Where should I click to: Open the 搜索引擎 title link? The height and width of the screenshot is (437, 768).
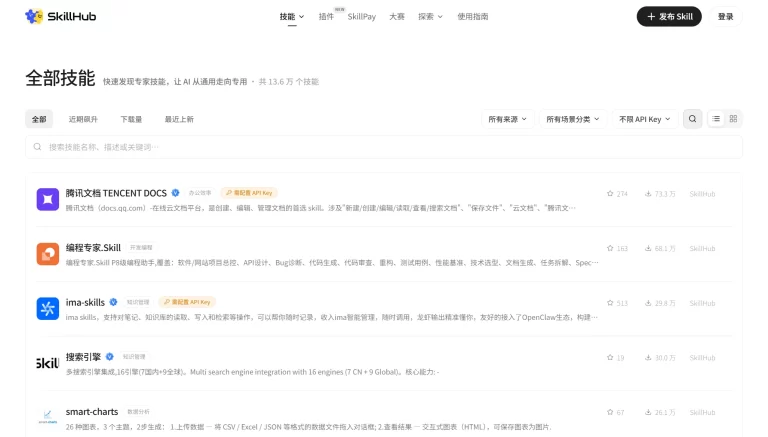pyautogui.click(x=83, y=357)
